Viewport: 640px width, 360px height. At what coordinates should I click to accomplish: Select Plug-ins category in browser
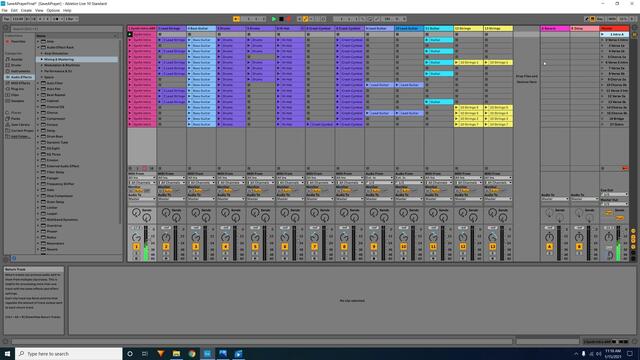click(x=18, y=89)
